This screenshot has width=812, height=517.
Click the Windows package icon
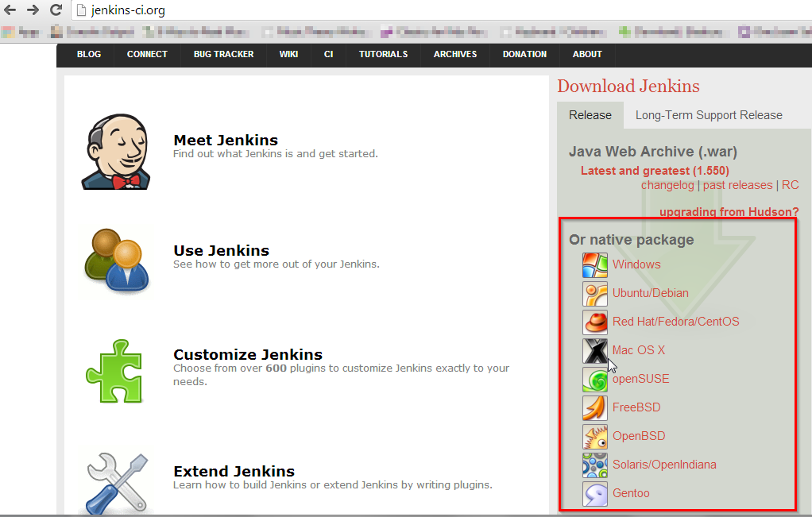(x=594, y=265)
